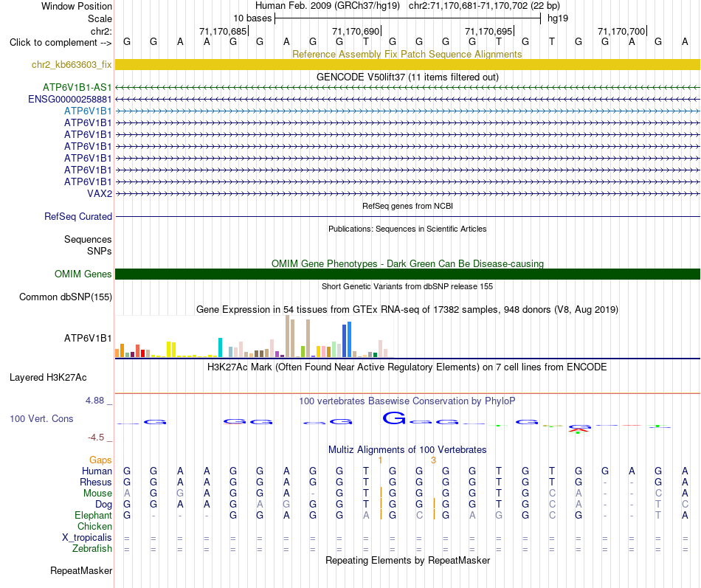Image resolution: width=701 pixels, height=588 pixels.
Task: Open the VAX2 gene label
Action: 100,193
